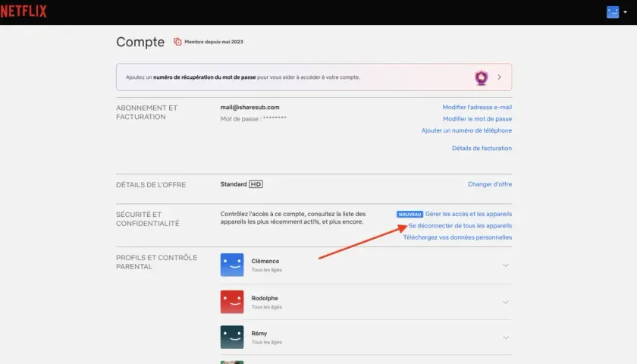637x364 pixels.
Task: Click the mail@sharesub.com email address
Action: [x=249, y=107]
